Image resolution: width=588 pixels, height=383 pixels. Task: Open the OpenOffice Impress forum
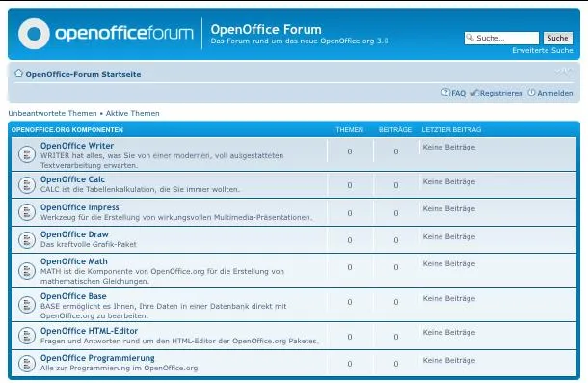tap(79, 207)
